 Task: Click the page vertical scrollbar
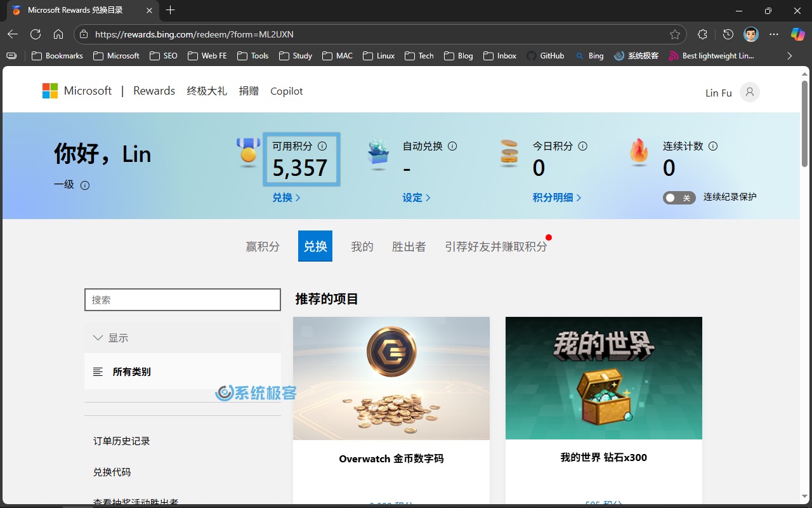[805, 124]
